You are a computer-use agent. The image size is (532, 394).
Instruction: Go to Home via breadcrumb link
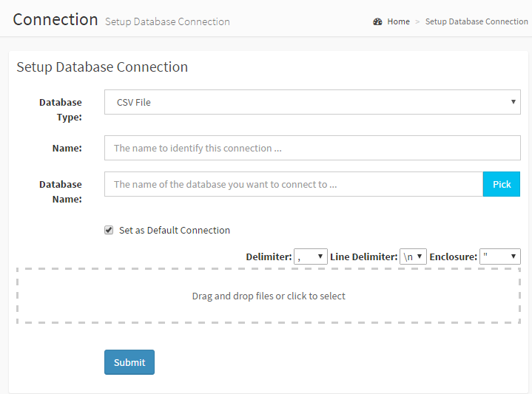(x=398, y=21)
